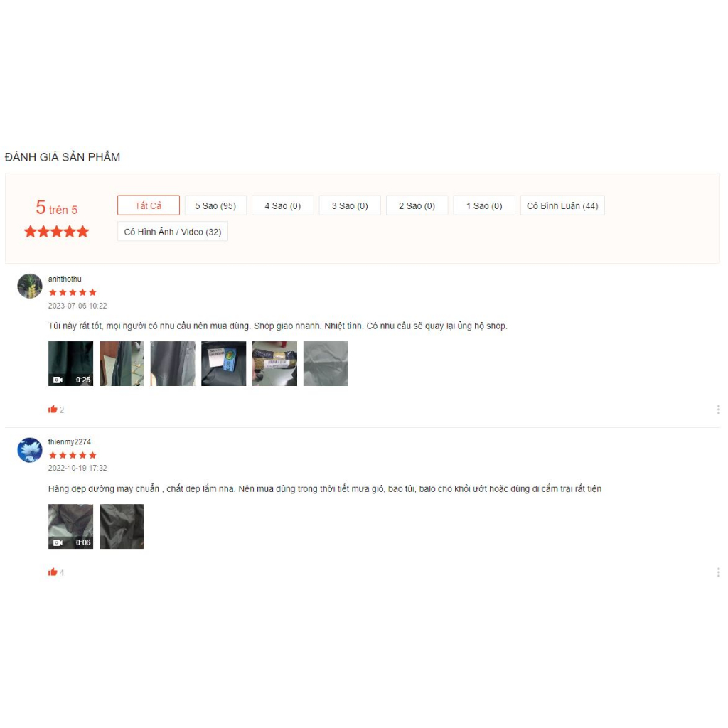The width and height of the screenshot is (728, 728).
Task: Play the 0:06 review video
Action: tap(70, 527)
